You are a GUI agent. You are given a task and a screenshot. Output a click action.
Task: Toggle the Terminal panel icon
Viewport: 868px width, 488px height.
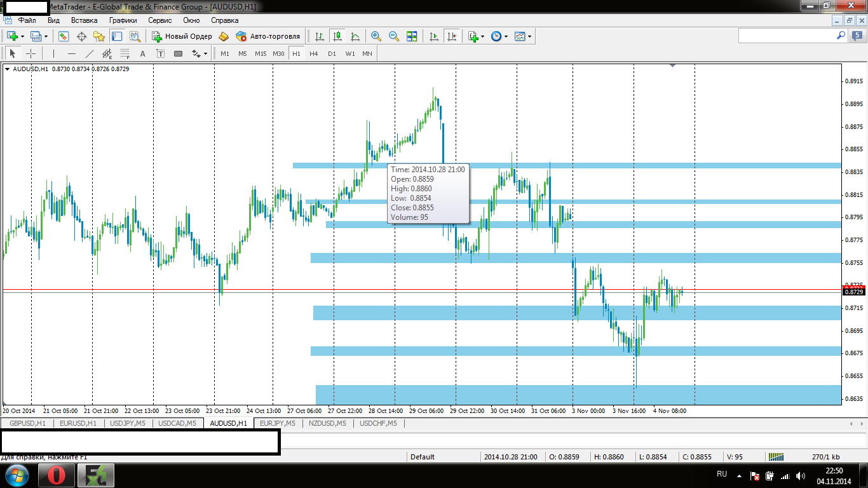(x=117, y=36)
